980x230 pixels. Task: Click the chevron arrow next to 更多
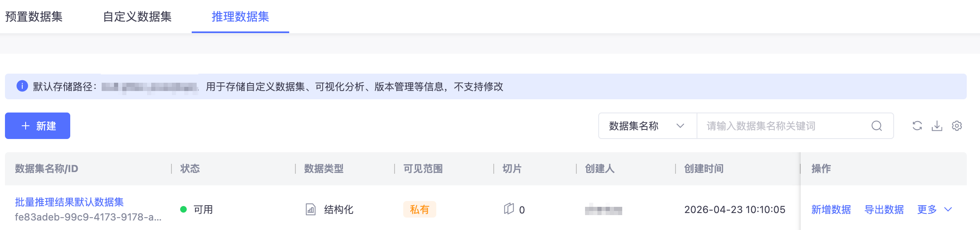948,209
